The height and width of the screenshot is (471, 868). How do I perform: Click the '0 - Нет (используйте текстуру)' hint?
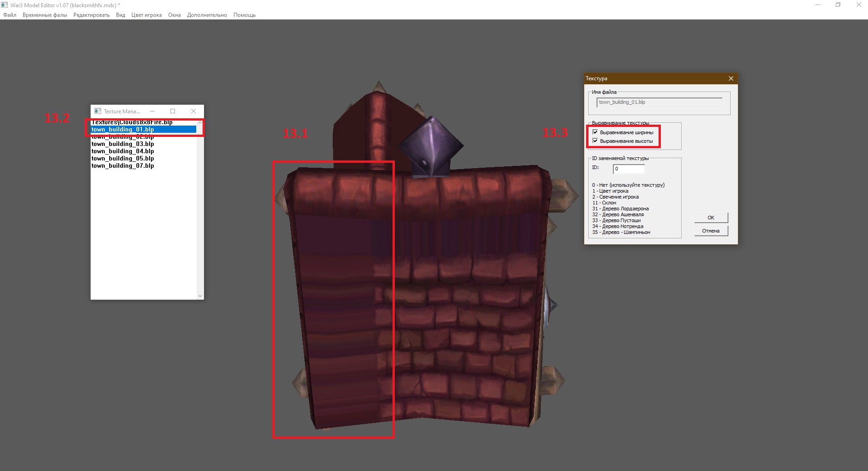coord(628,185)
